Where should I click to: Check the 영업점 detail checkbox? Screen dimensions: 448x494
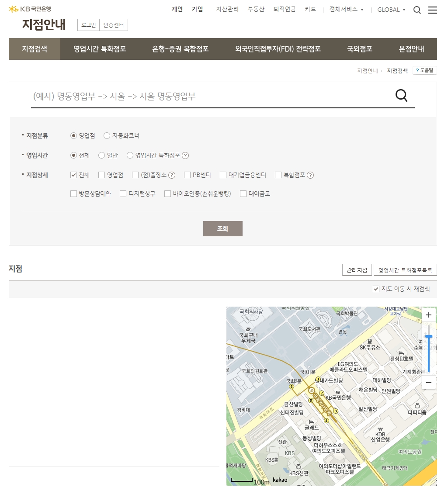coord(101,175)
